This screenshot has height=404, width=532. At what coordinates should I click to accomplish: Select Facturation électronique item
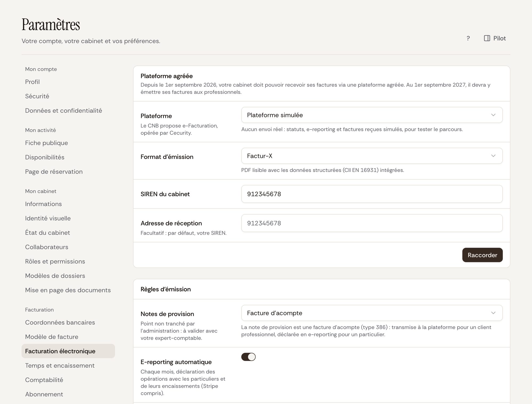tap(68, 351)
